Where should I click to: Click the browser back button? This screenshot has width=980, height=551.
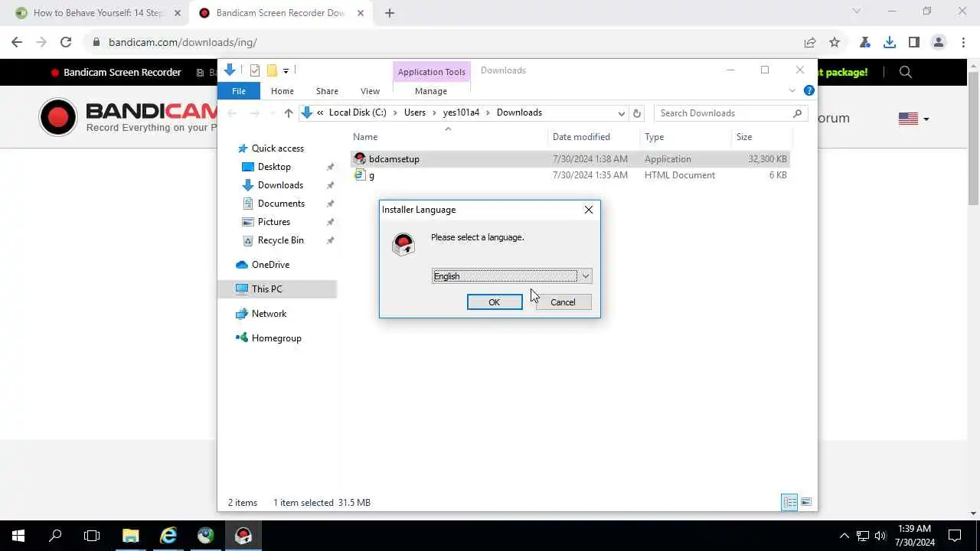pos(17,42)
